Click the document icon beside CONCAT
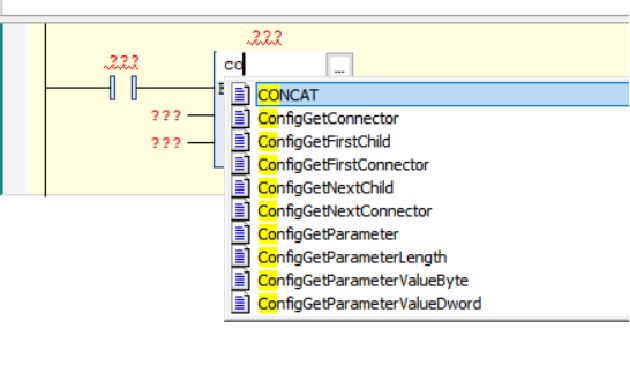The height and width of the screenshot is (380, 630). tap(240, 95)
